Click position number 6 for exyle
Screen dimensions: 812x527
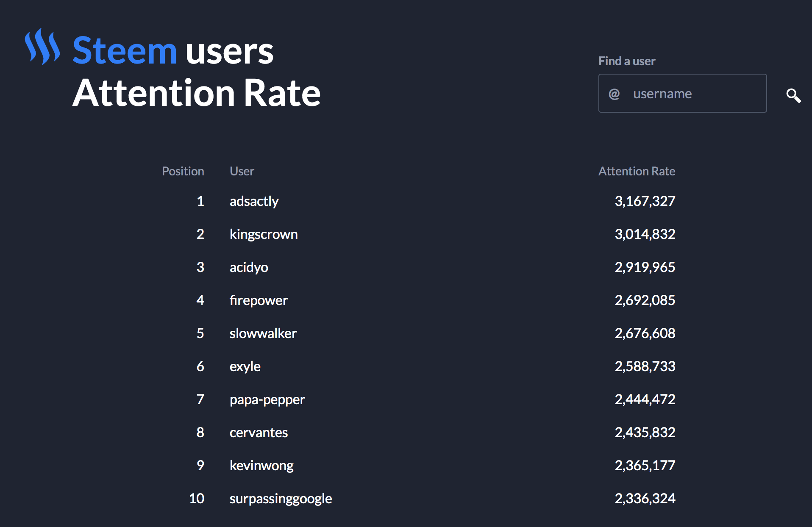200,366
